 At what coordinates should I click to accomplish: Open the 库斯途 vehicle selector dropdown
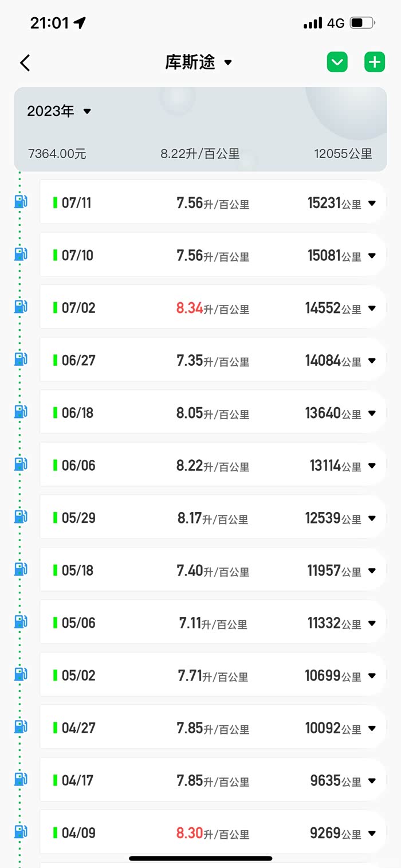(x=199, y=62)
